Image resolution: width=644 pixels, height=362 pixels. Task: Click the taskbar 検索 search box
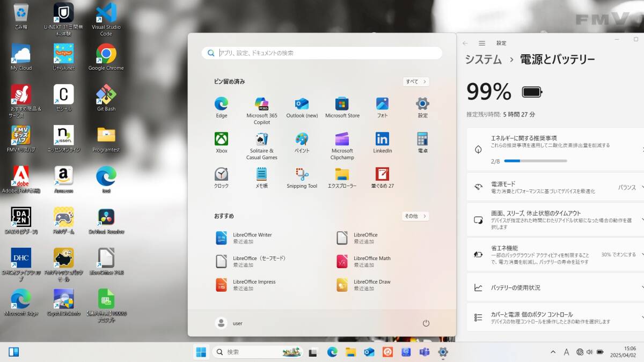click(x=258, y=352)
